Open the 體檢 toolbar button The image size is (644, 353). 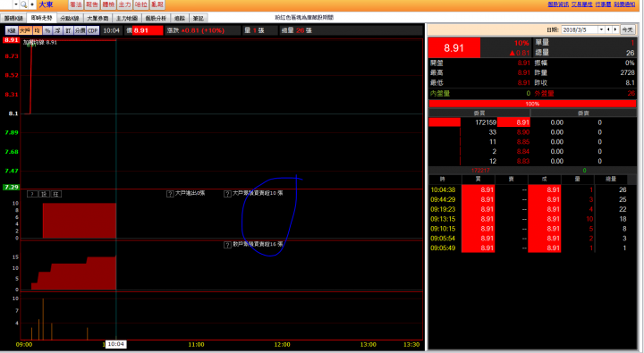point(108,4)
